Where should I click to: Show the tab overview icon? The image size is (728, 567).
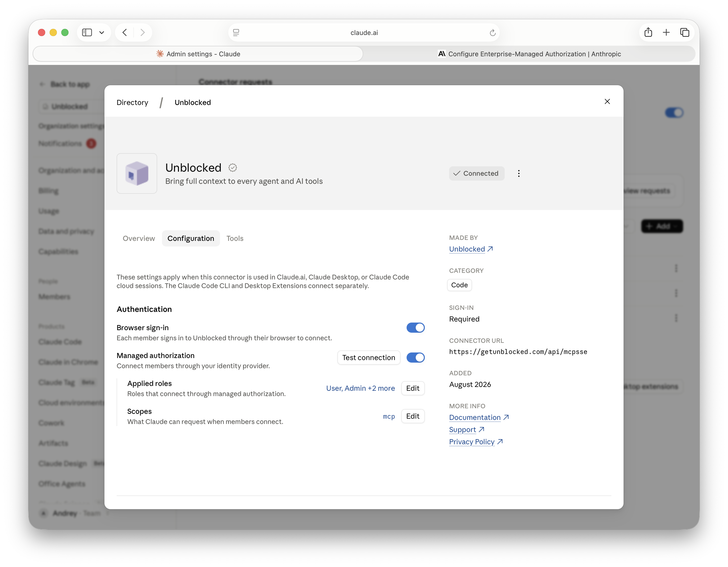point(684,32)
